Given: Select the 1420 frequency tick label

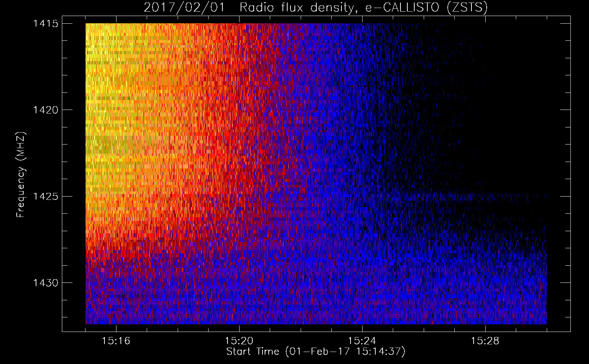Looking at the screenshot, I should click(46, 110).
